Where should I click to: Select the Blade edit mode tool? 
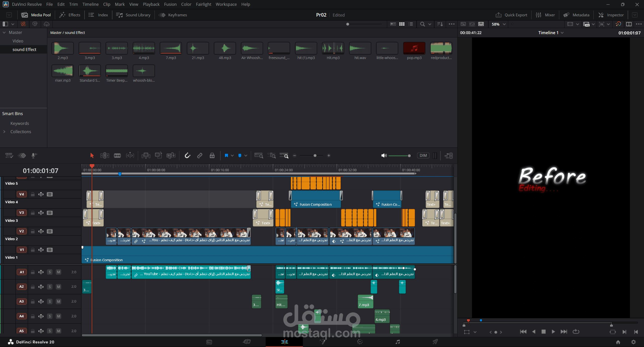click(x=117, y=156)
